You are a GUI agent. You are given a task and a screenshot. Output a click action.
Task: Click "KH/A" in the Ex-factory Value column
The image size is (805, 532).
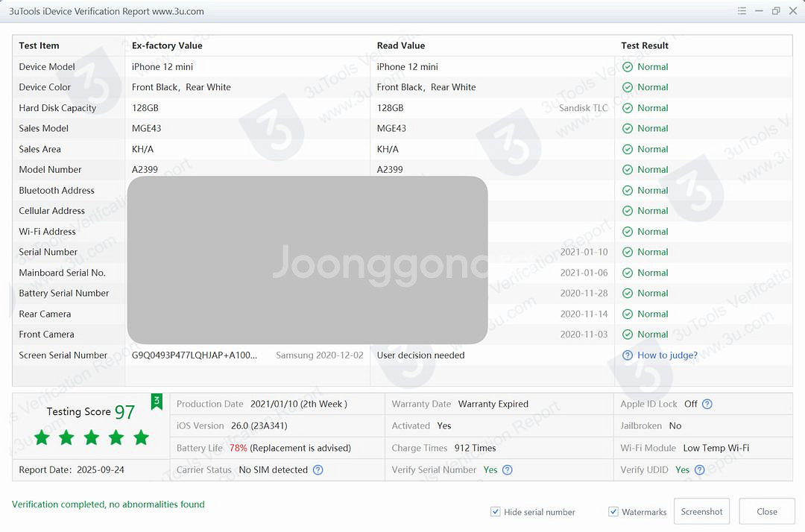142,149
